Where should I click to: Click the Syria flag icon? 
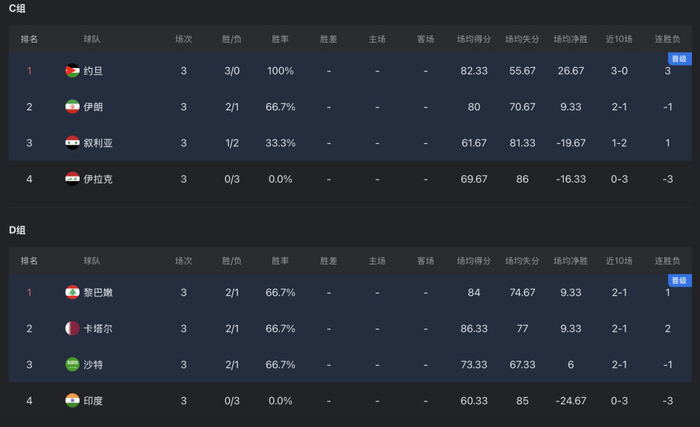72,143
